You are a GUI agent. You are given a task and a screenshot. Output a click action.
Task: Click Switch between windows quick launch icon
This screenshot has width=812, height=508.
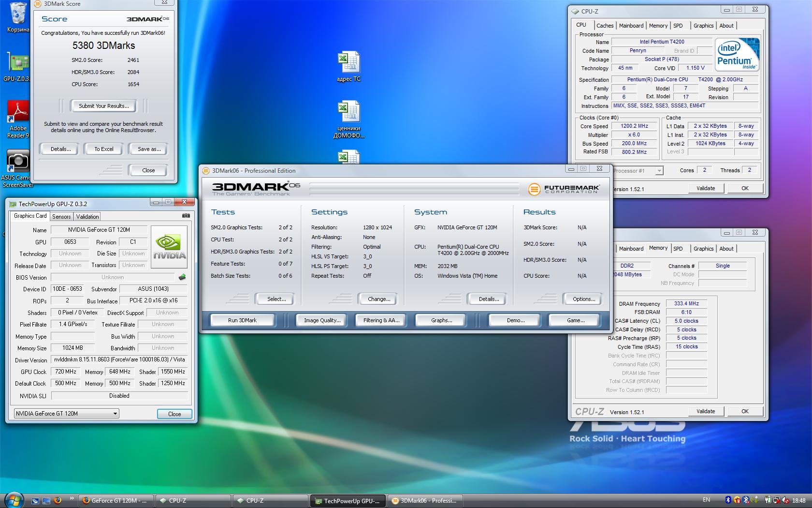[x=35, y=501]
